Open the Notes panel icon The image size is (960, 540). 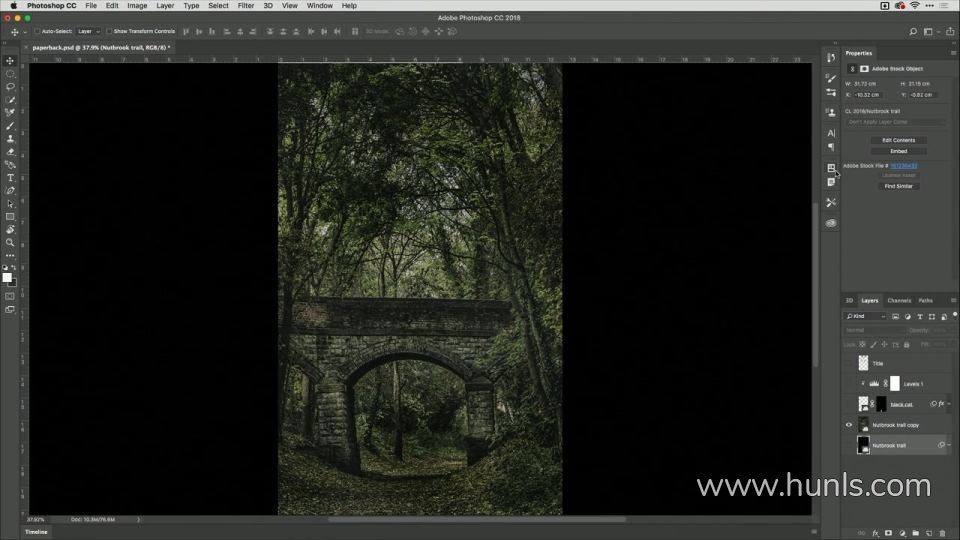(x=831, y=182)
